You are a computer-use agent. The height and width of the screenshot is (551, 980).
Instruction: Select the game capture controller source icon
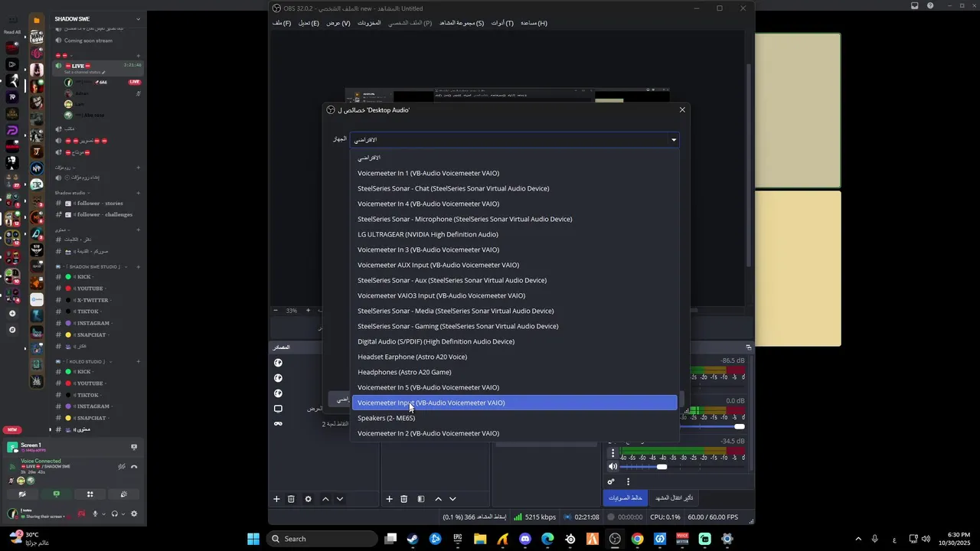click(x=278, y=424)
